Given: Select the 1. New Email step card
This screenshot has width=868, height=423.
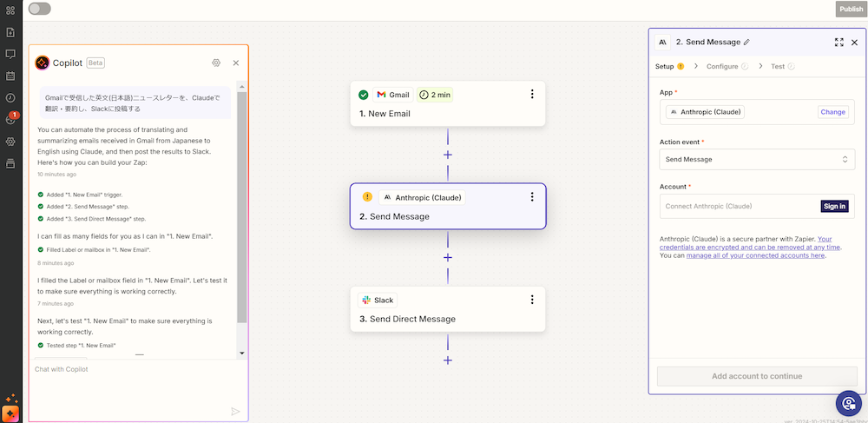Looking at the screenshot, I should (x=448, y=103).
